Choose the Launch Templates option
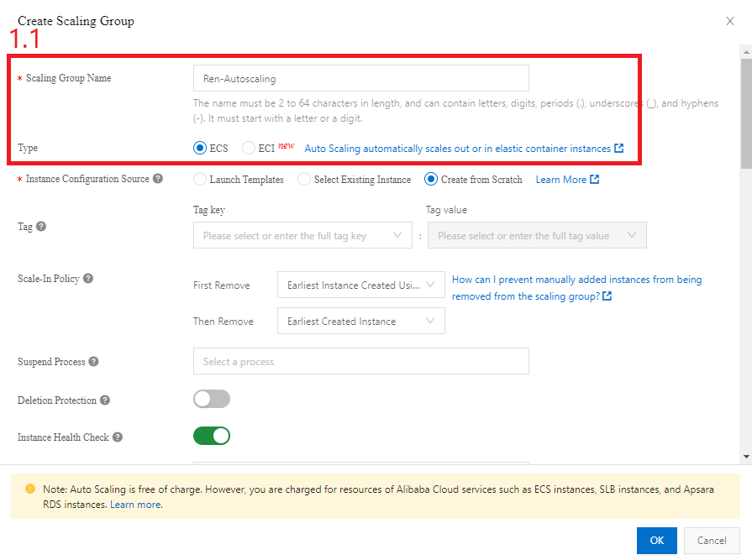 200,179
